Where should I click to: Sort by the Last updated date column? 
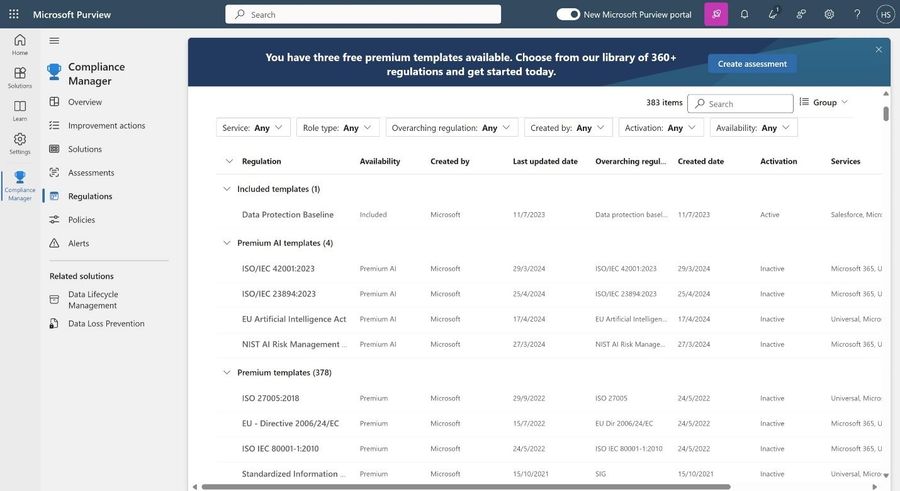tap(545, 161)
